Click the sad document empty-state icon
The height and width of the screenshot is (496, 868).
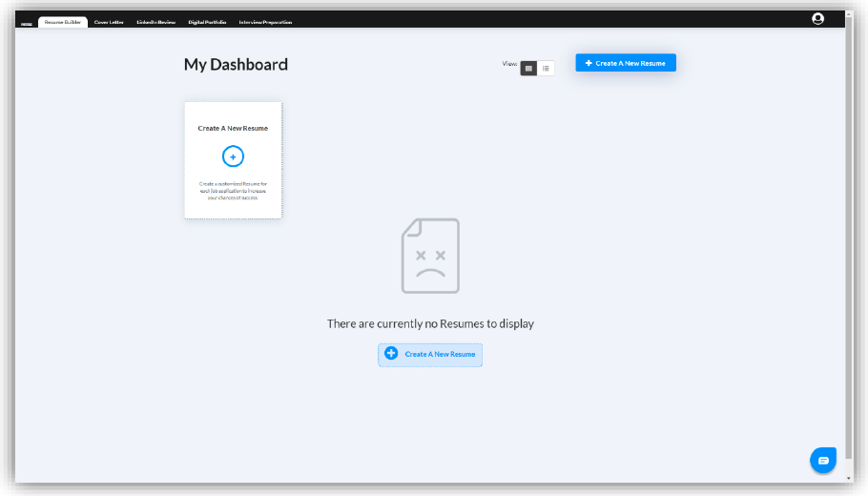pyautogui.click(x=430, y=256)
